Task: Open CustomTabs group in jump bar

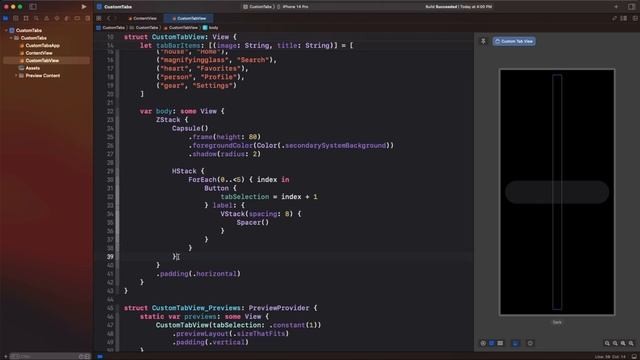Action: pyautogui.click(x=144, y=28)
